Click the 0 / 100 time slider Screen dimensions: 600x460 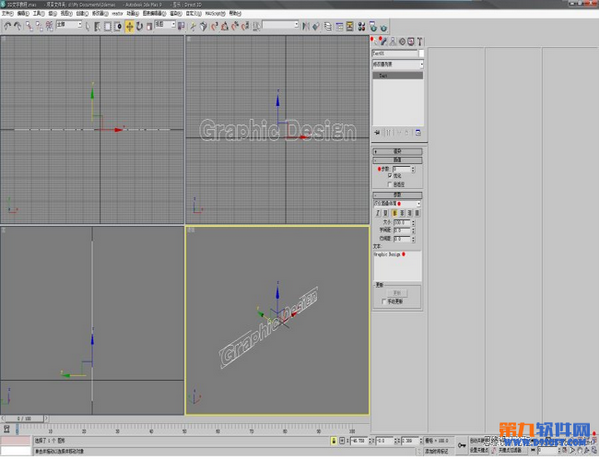click(24, 419)
